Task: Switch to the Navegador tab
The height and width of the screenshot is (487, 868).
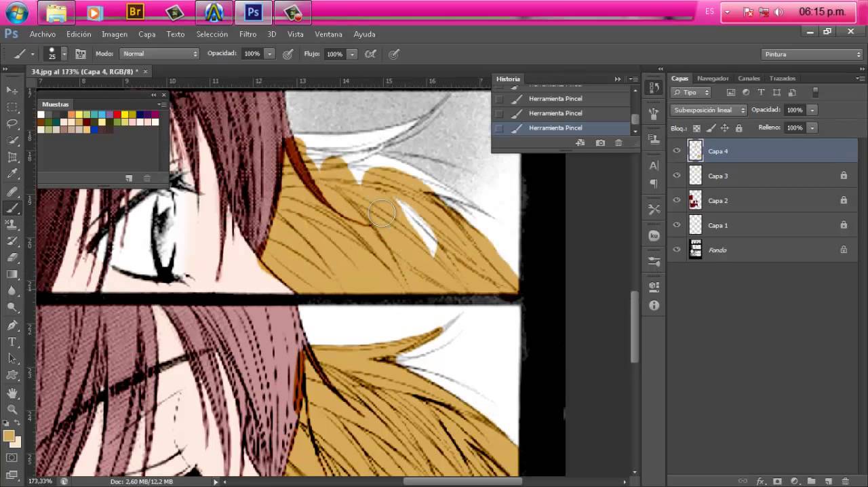Action: [713, 78]
